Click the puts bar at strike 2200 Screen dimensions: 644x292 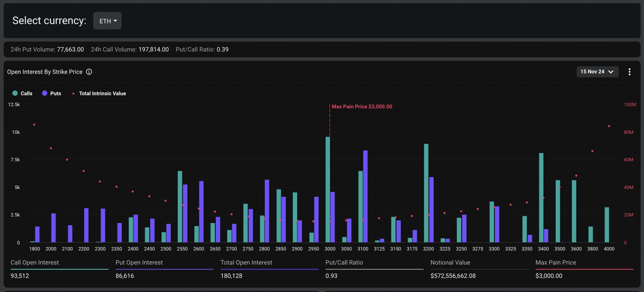pyautogui.click(x=86, y=225)
